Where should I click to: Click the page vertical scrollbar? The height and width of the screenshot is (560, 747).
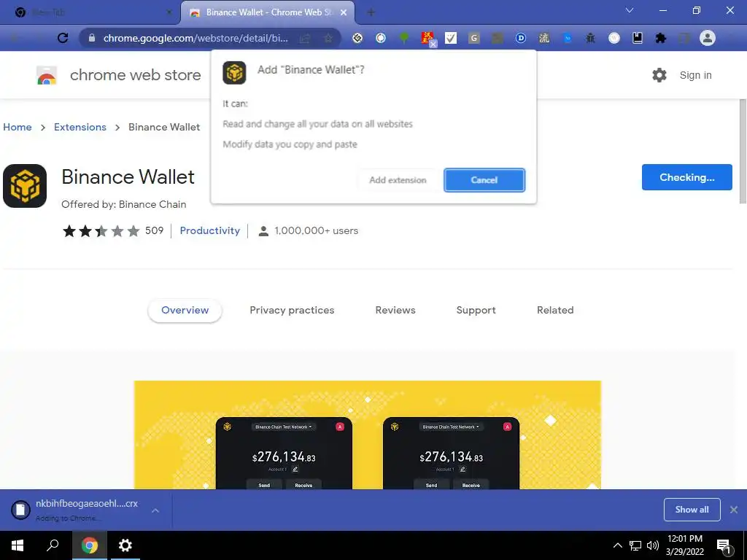743,152
